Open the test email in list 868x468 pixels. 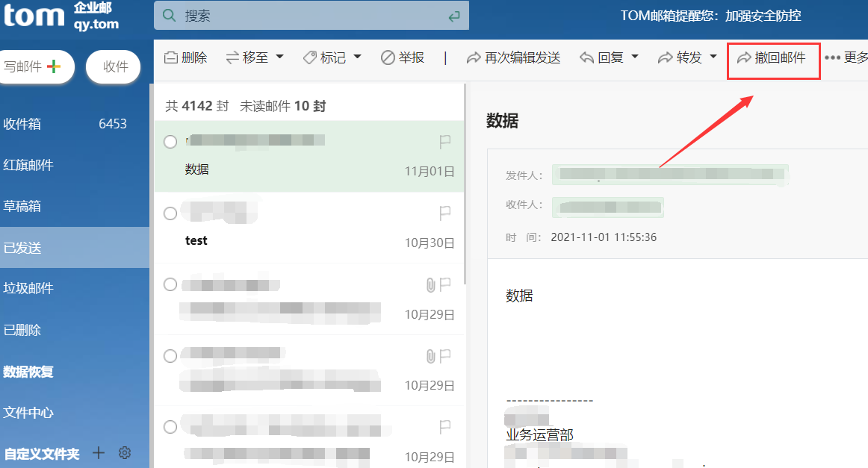309,228
